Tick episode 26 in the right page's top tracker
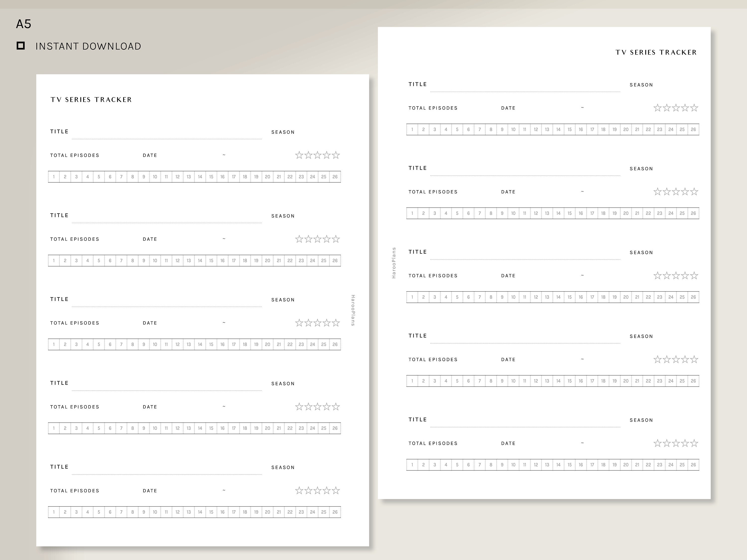The height and width of the screenshot is (560, 747). [693, 129]
